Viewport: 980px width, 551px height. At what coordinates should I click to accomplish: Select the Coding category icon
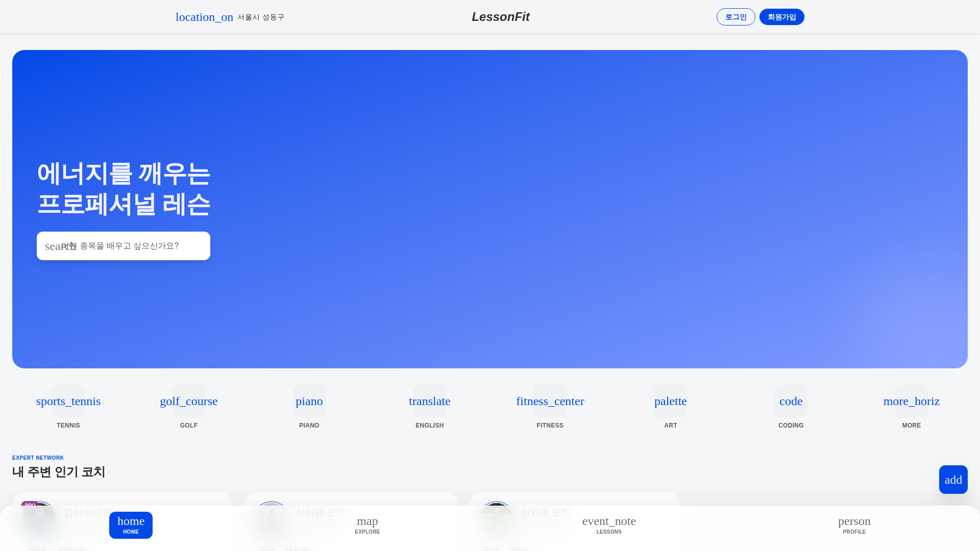tap(791, 401)
